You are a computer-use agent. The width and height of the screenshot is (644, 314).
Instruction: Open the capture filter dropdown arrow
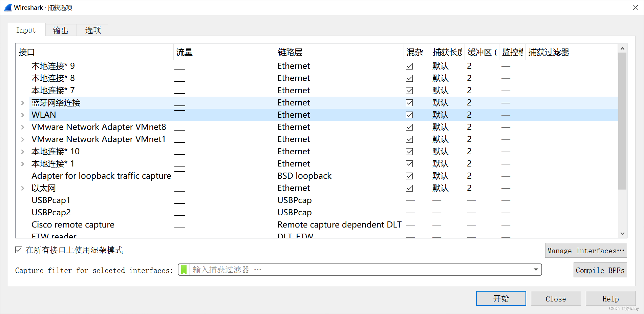(x=536, y=270)
